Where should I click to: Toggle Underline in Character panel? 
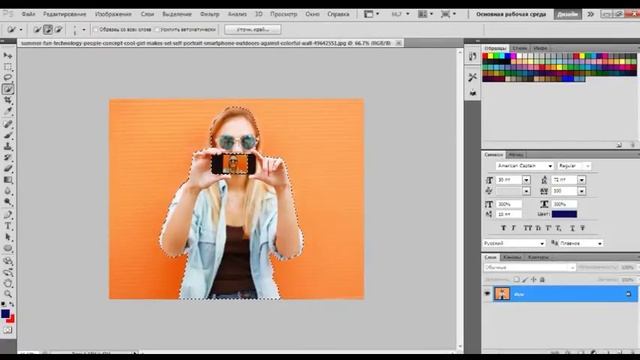click(x=572, y=228)
